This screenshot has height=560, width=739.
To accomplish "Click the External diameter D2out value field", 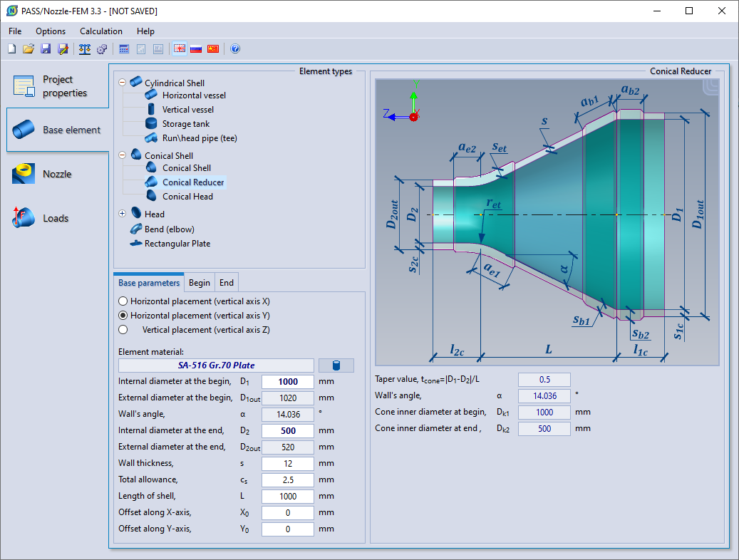I will point(287,447).
